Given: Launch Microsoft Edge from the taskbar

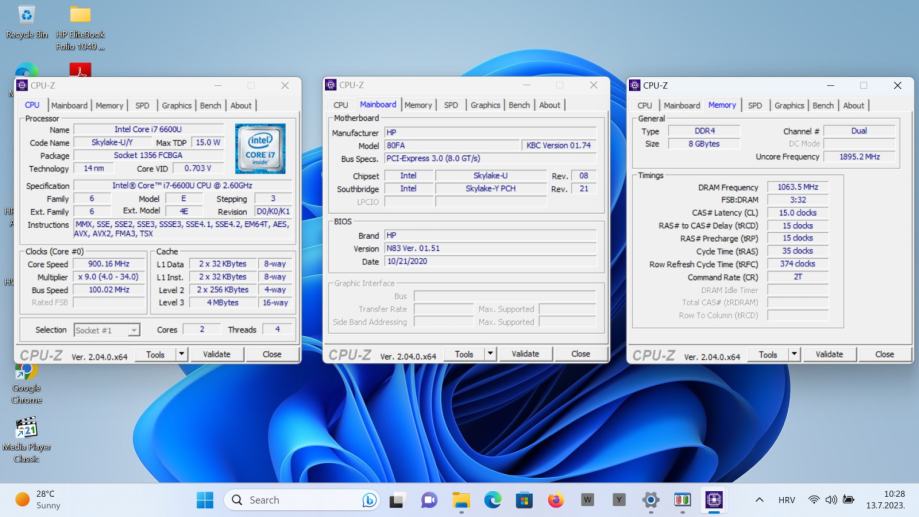Looking at the screenshot, I should 493,500.
